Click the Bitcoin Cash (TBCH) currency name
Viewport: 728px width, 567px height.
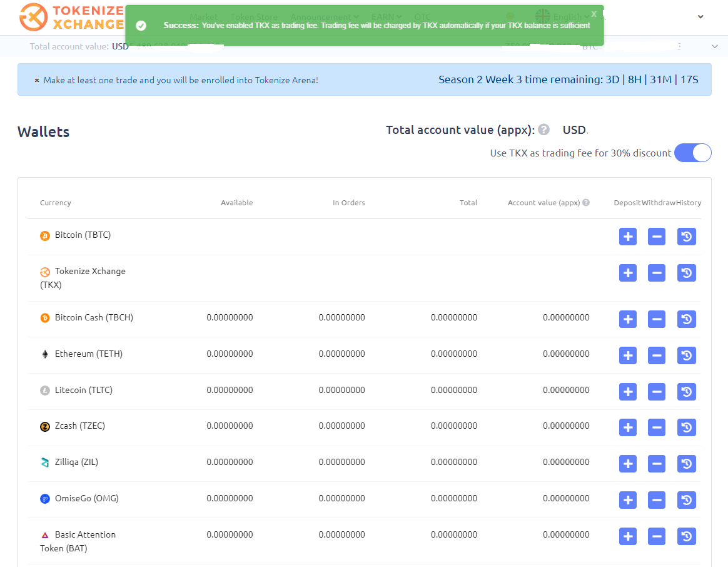[x=94, y=317]
